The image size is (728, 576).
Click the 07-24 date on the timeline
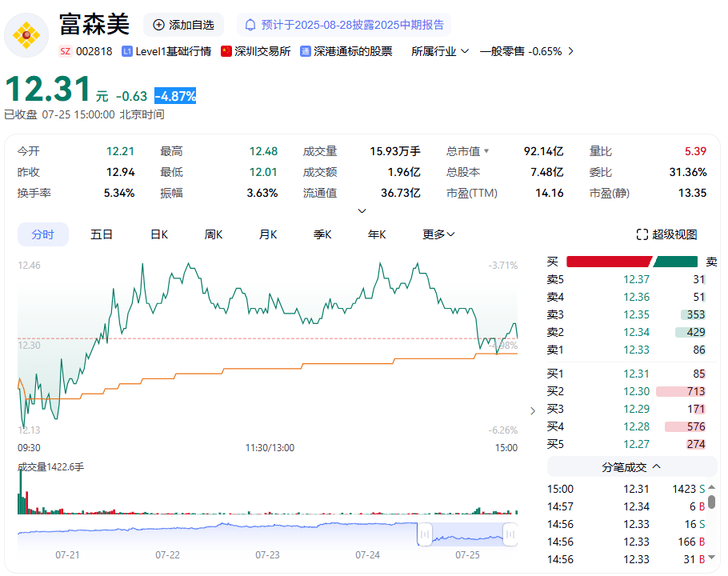367,555
